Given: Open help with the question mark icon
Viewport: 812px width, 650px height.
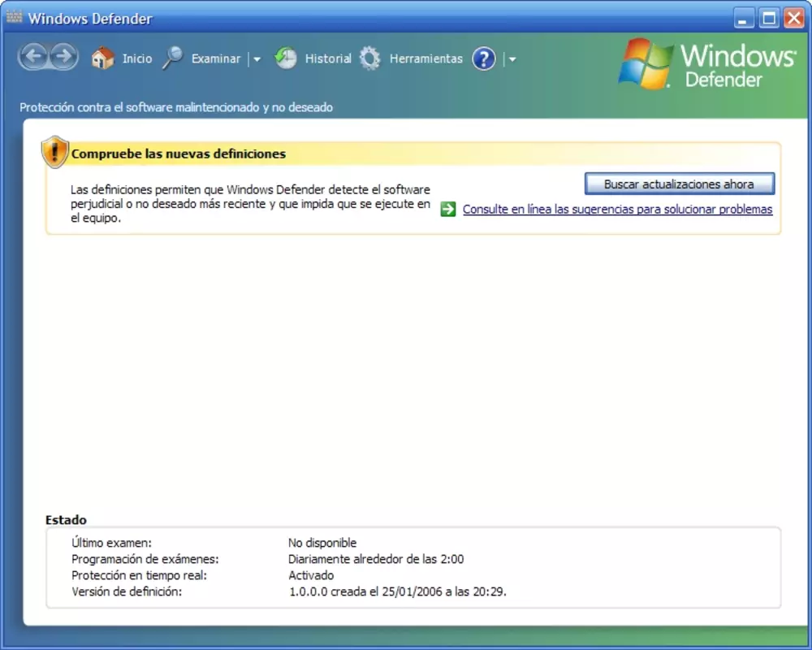Looking at the screenshot, I should click(484, 58).
